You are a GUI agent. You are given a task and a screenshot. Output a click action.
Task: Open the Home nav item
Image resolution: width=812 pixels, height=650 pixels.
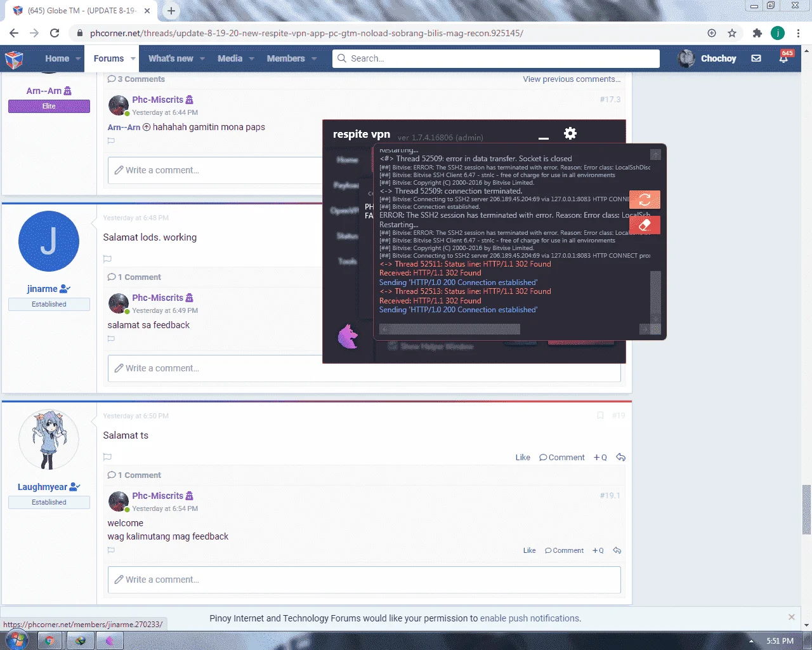(x=57, y=58)
